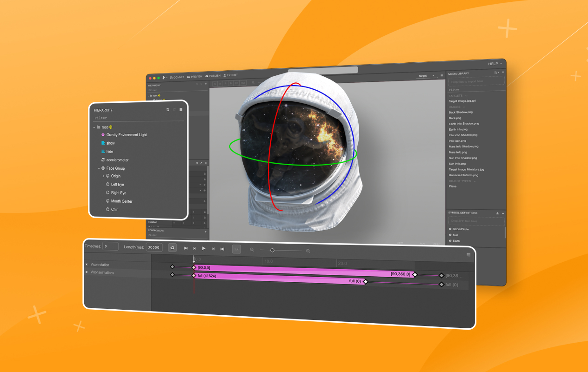Screen dimensions: 588x372
Task: Click the yellow arrow icon beside root
Action: point(110,127)
